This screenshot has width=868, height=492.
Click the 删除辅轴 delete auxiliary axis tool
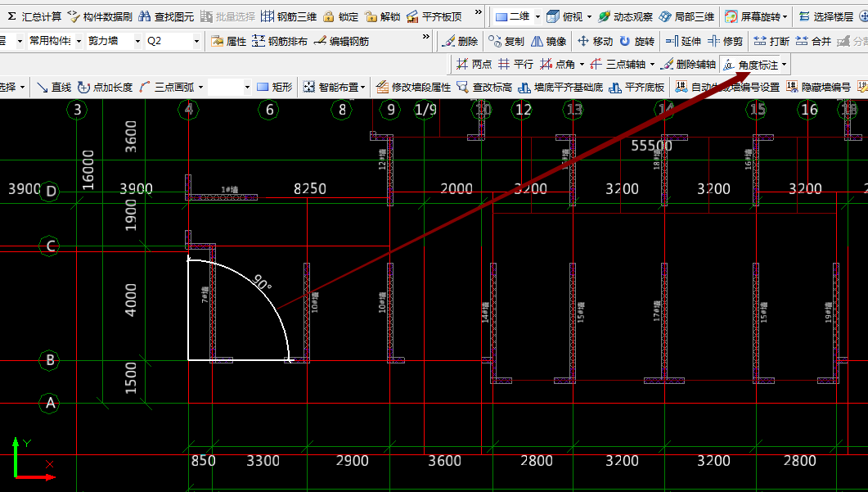point(688,65)
